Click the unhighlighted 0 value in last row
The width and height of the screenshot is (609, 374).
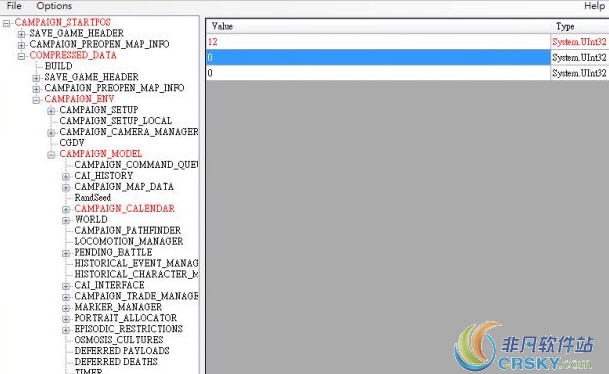tap(378, 73)
